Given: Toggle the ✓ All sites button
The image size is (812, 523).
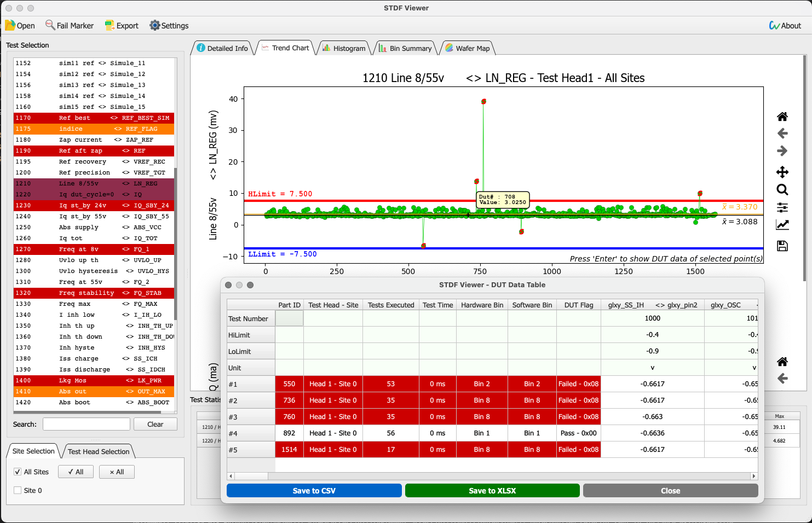Looking at the screenshot, I should [76, 472].
